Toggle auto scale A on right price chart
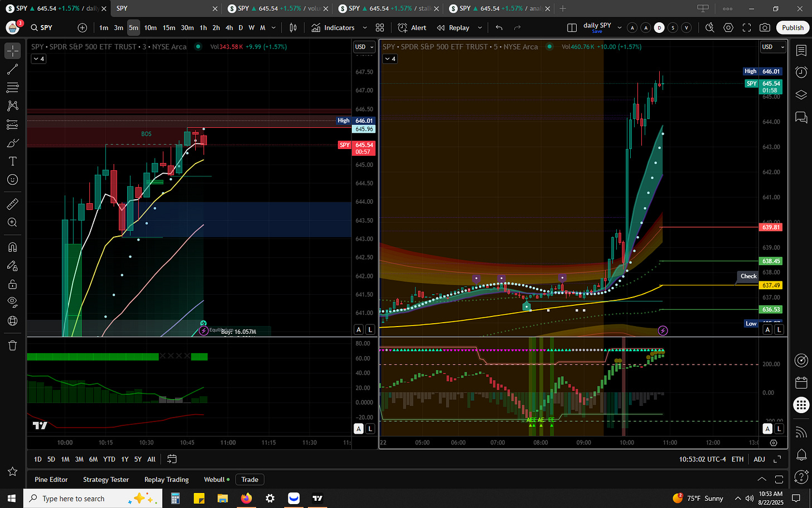 coord(767,330)
